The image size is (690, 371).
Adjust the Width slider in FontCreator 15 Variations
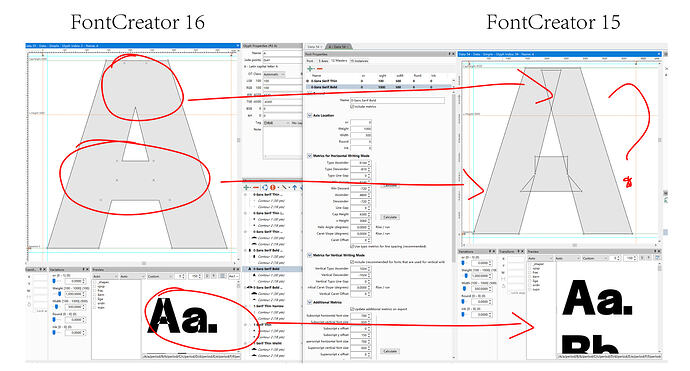tap(463, 289)
